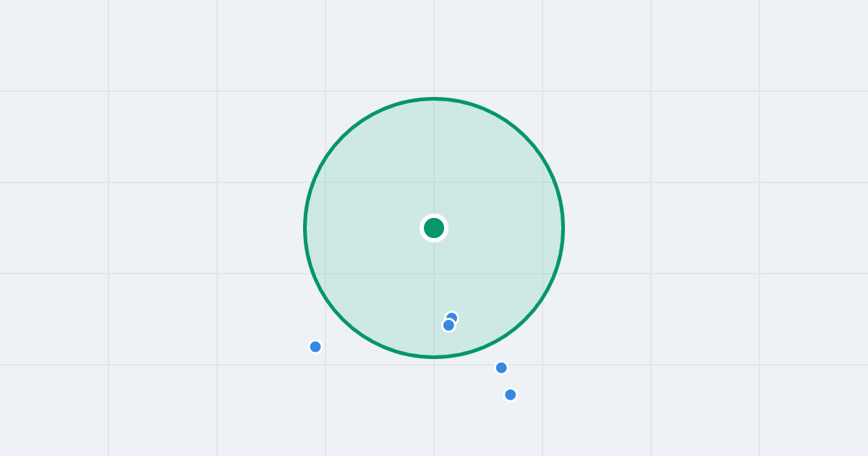Pick the partially hidden blue dot inside circle
Viewport: 868px width, 456px height.
(454, 316)
